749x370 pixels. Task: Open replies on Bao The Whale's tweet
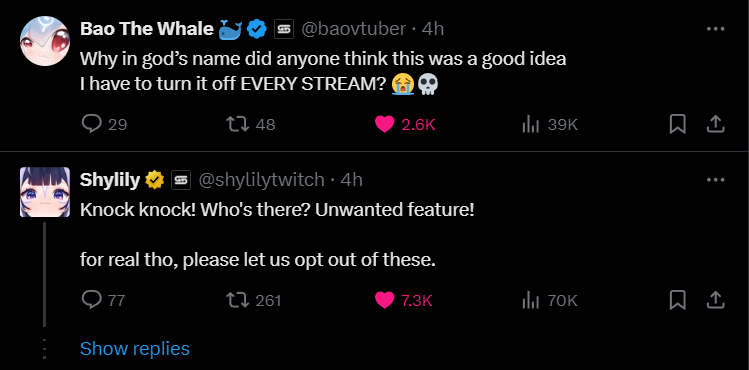(104, 125)
